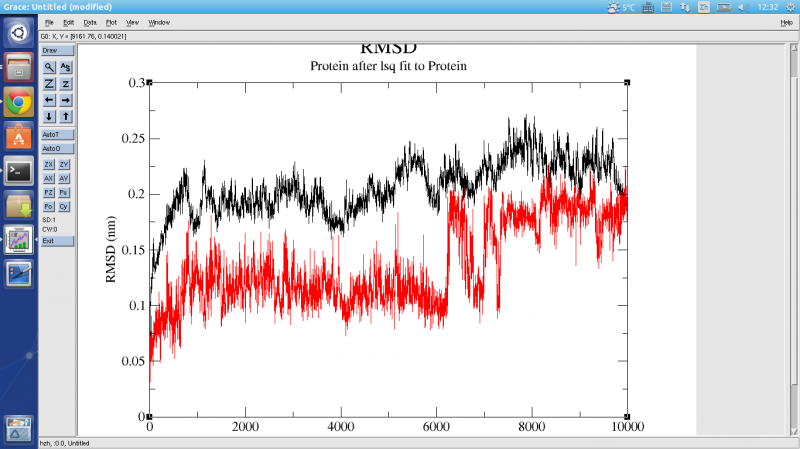Click the ZX zoom-along-X button
The image size is (800, 449).
click(x=48, y=164)
